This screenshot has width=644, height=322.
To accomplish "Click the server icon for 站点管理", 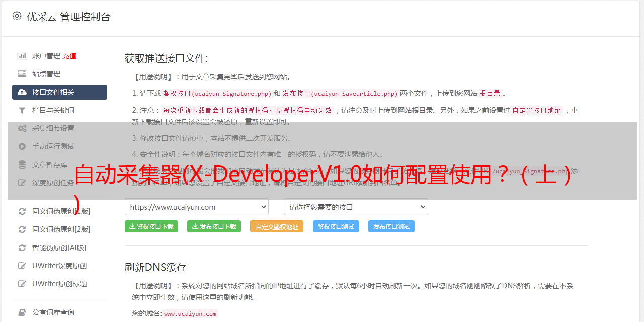I will click(x=22, y=74).
